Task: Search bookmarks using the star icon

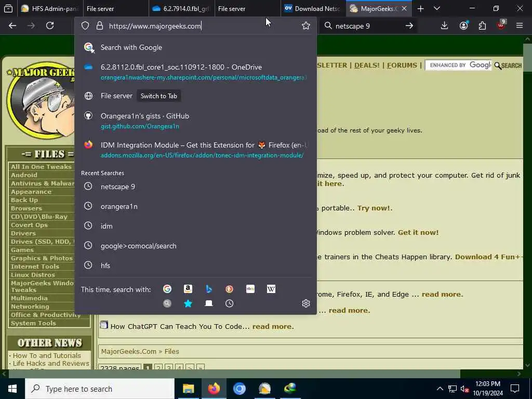Action: [x=188, y=303]
